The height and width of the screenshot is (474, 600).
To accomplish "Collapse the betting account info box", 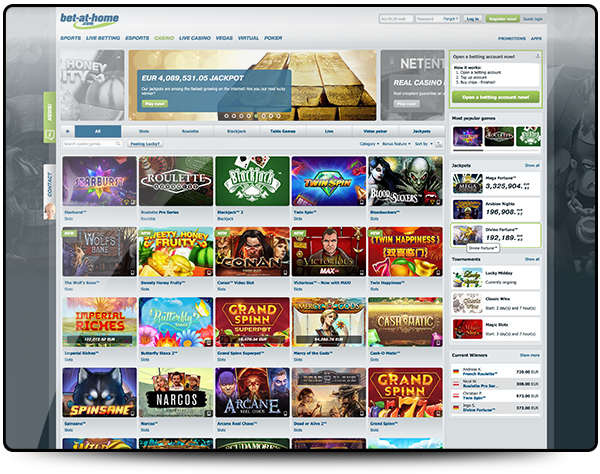I will click(x=537, y=56).
